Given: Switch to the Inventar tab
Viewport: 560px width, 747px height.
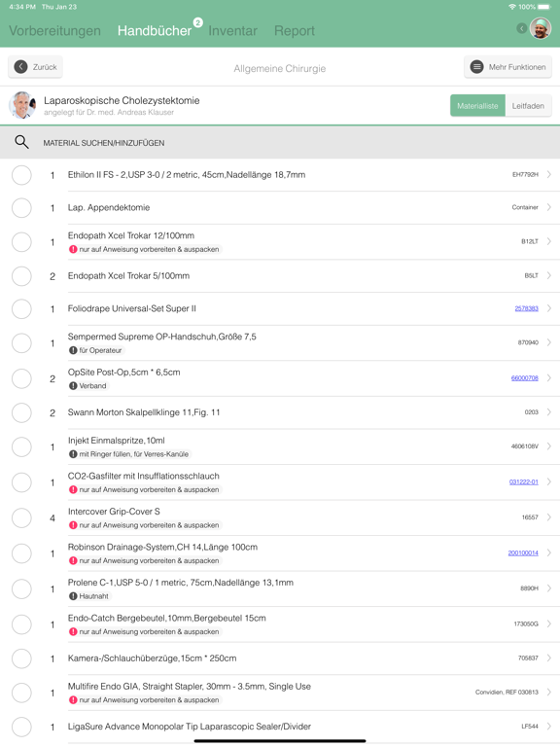Looking at the screenshot, I should tap(233, 30).
